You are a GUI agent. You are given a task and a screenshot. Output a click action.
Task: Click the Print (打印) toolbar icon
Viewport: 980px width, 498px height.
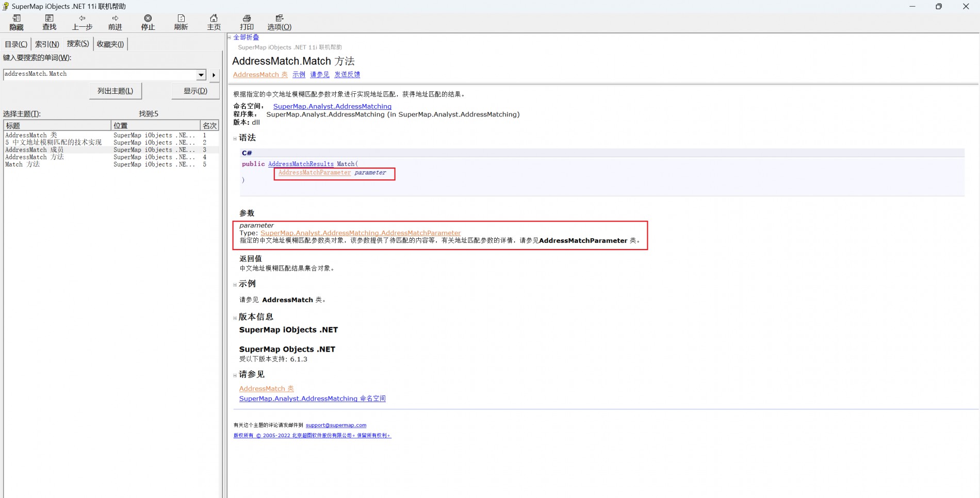point(247,22)
